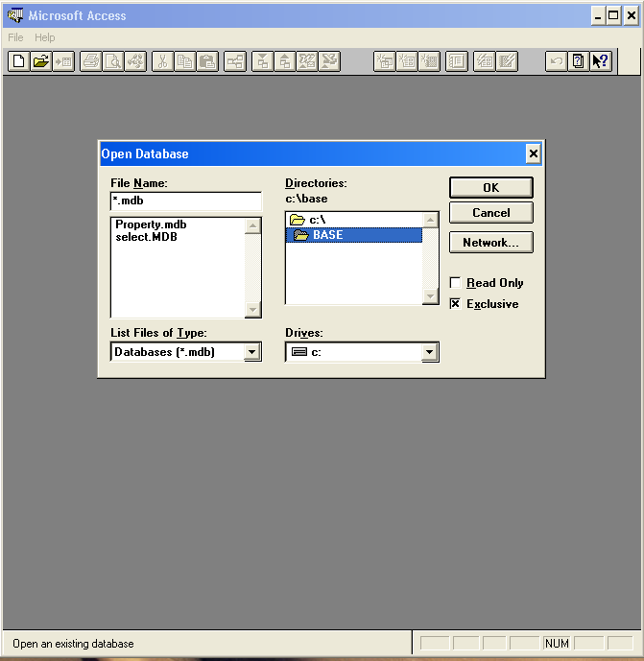
Task: Open Cue Cards from the toolbar
Action: (x=578, y=61)
